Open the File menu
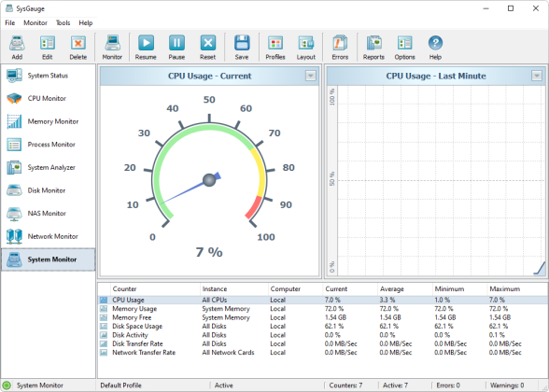This screenshot has height=392, width=549. tap(9, 22)
